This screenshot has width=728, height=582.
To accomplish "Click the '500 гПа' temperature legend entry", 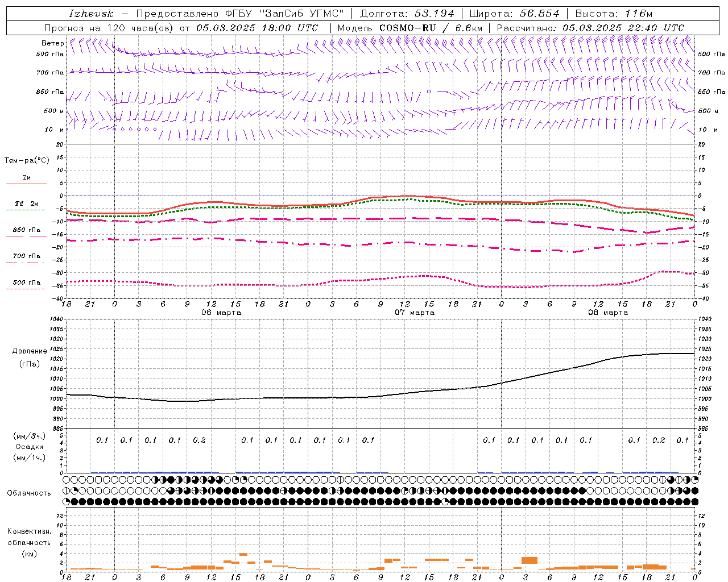I will pos(26,282).
